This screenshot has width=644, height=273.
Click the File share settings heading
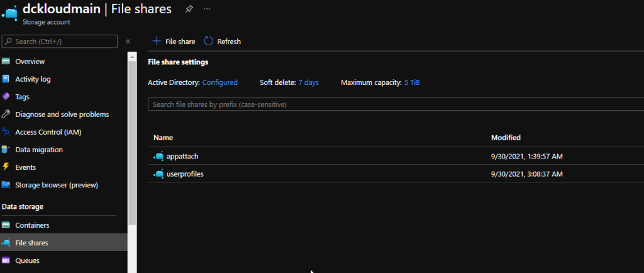178,62
